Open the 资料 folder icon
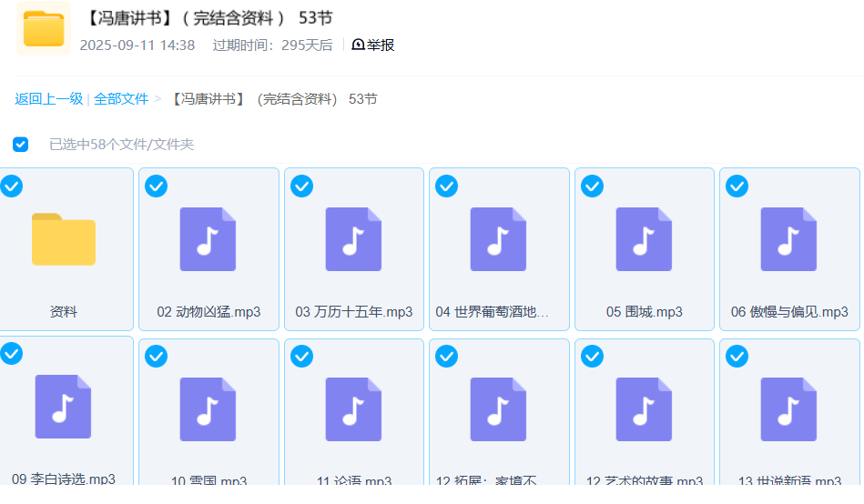Viewport: 864px width, 504px height. point(64,239)
